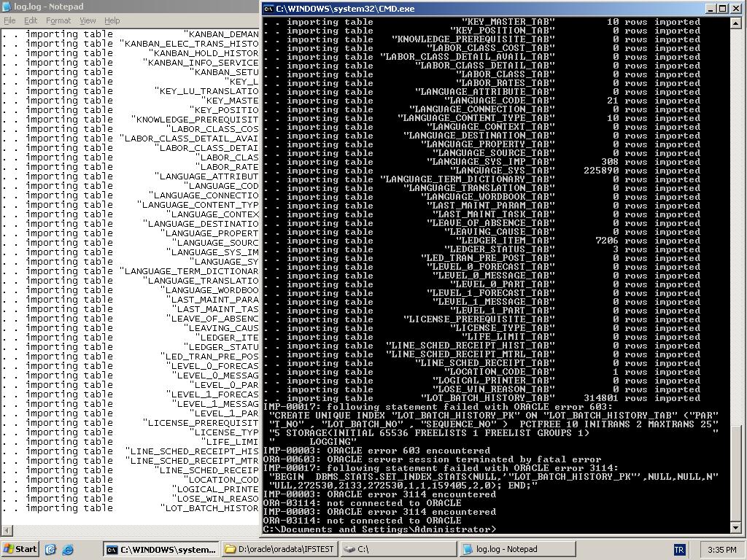Image resolution: width=747 pixels, height=560 pixels.
Task: Click the ORA-00603 fatal error line in CMD
Action: 432,459
